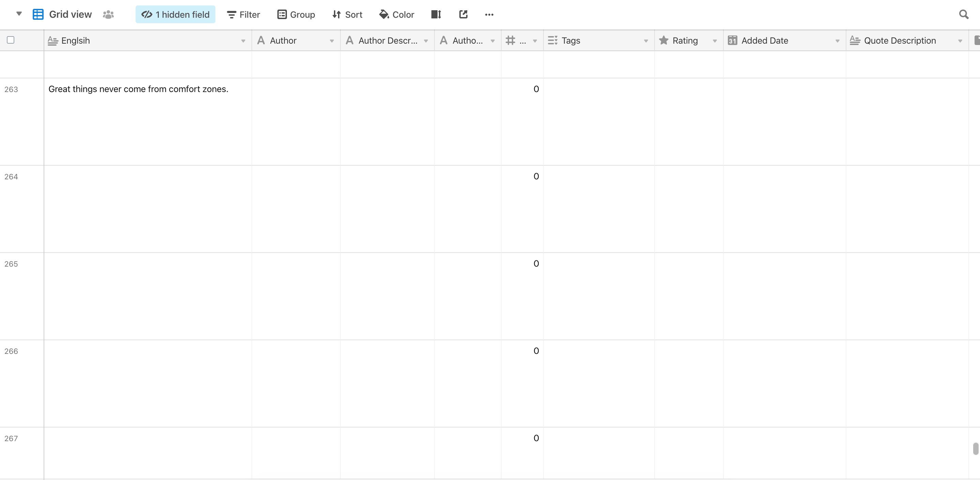This screenshot has width=980, height=480.
Task: Click the Grid view table icon
Action: coord(38,14)
